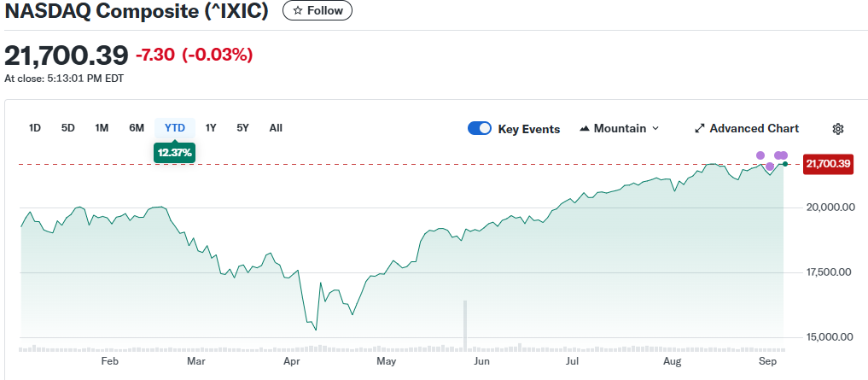Open the Advanced Chart view
The image size is (868, 380).
747,128
